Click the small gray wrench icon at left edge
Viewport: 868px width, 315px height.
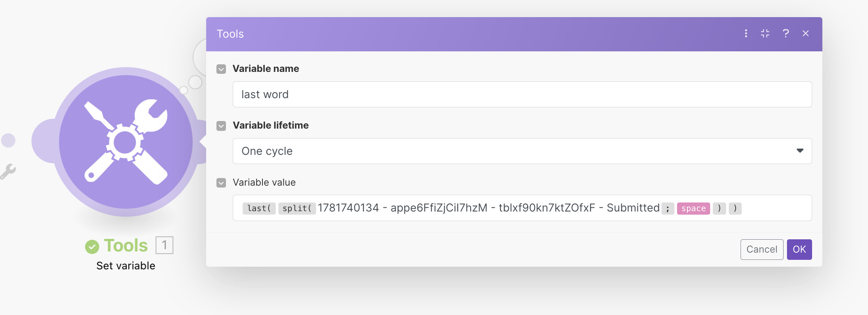8,171
